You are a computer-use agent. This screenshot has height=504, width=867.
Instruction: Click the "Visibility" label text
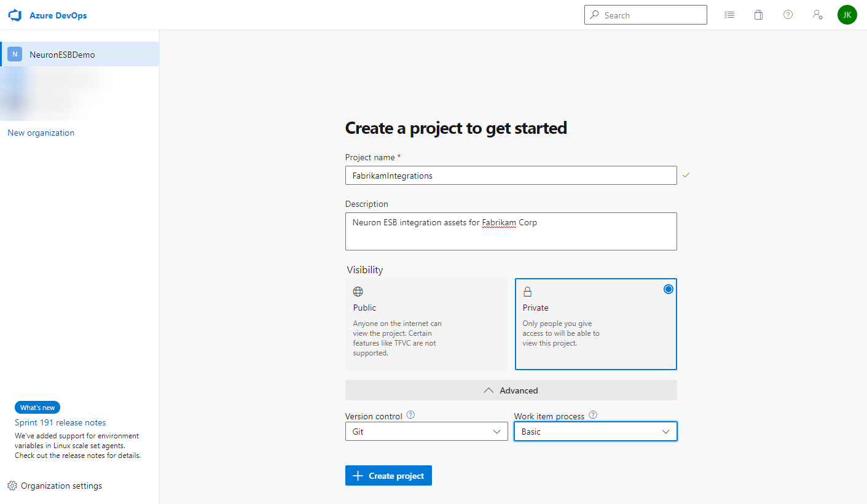click(x=365, y=269)
